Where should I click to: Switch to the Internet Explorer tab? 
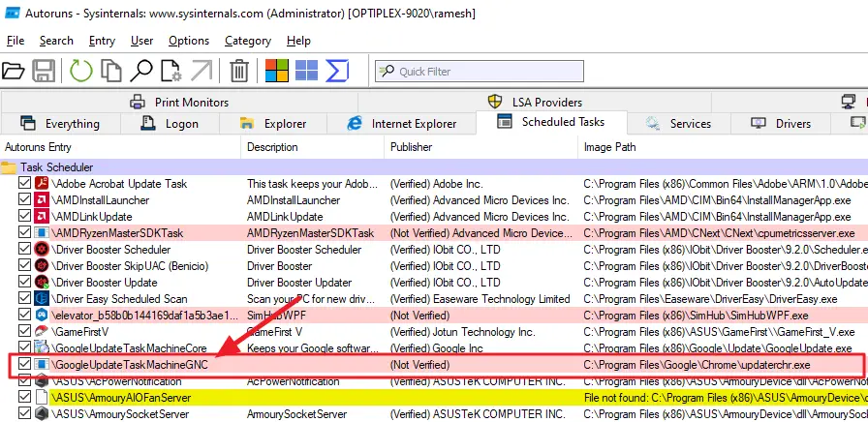[x=402, y=123]
